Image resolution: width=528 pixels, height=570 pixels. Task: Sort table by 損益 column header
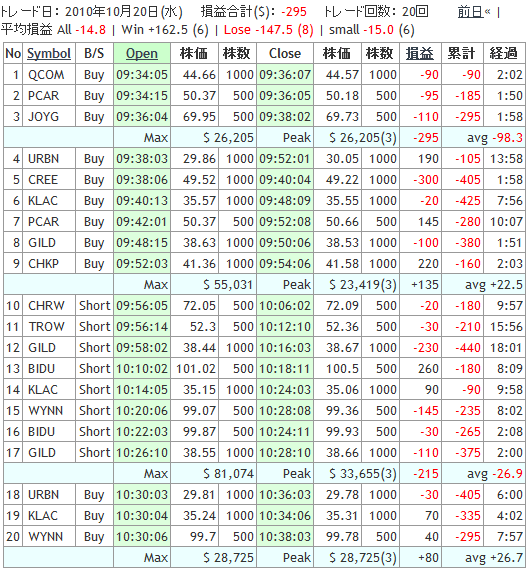420,53
